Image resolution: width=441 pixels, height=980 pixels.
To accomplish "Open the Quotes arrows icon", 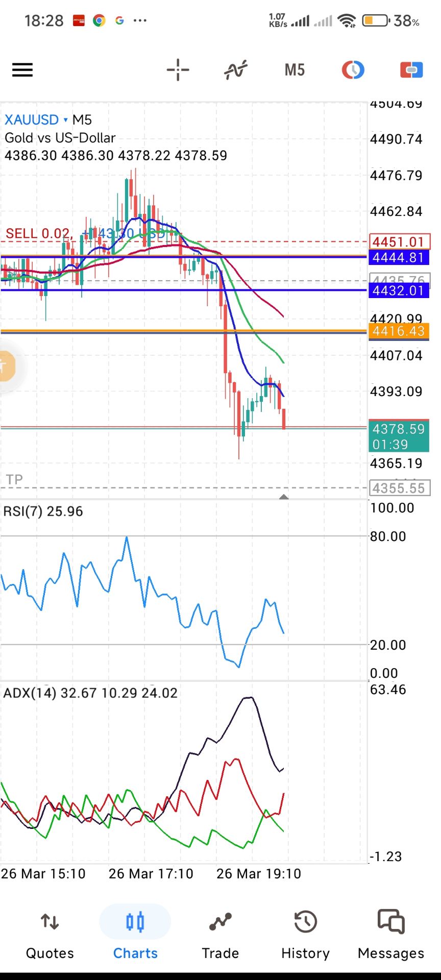I will (x=50, y=922).
